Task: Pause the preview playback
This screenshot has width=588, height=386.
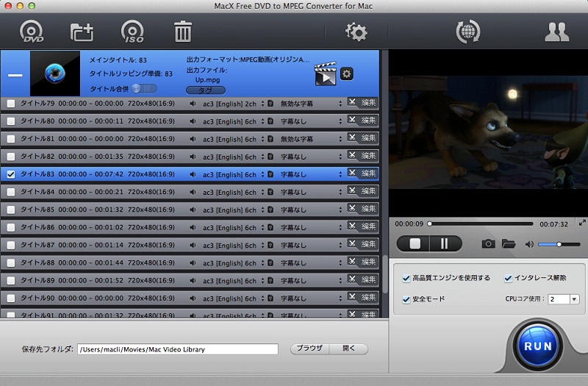Action: click(x=445, y=244)
